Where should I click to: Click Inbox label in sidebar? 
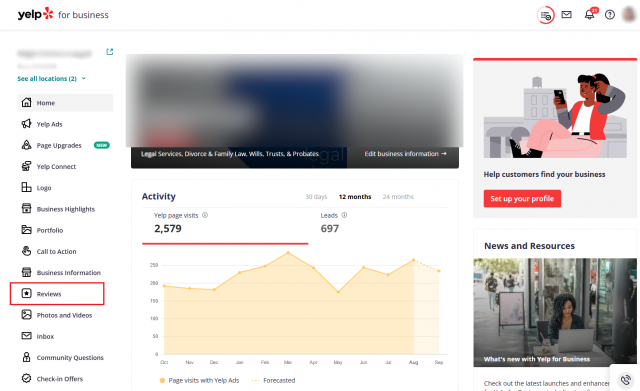[x=45, y=336]
